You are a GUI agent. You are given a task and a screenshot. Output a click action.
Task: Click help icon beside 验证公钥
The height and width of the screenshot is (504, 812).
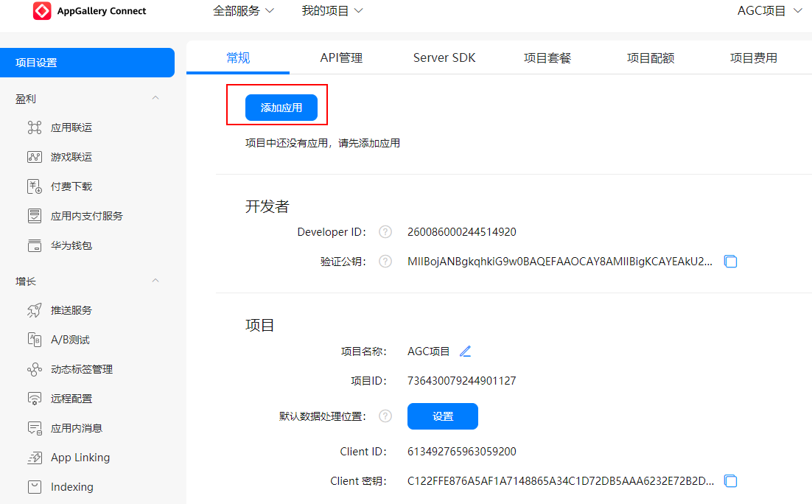coord(385,262)
